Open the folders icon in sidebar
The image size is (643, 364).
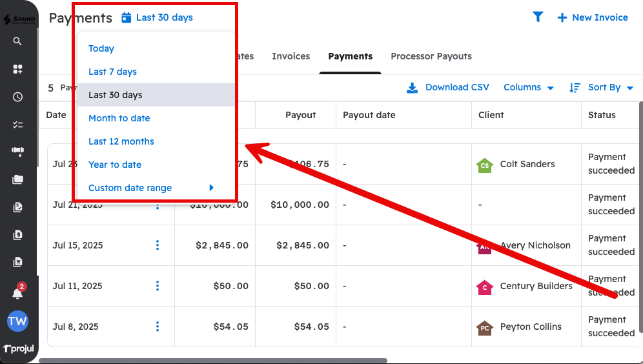(17, 179)
